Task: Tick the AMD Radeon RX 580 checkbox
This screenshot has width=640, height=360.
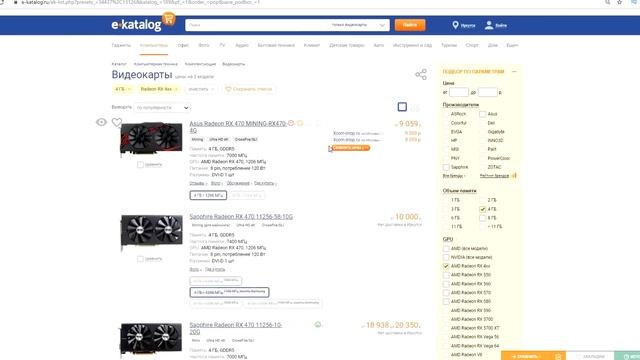Action: click(446, 302)
